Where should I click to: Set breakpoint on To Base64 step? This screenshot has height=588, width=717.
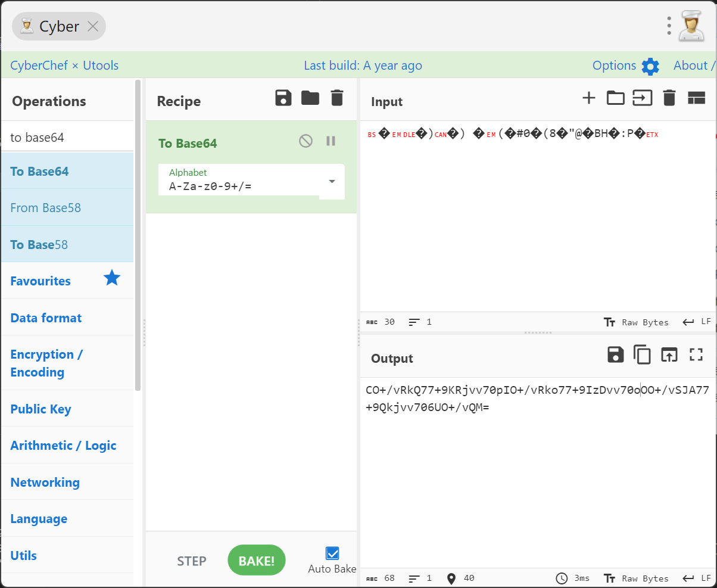(331, 141)
